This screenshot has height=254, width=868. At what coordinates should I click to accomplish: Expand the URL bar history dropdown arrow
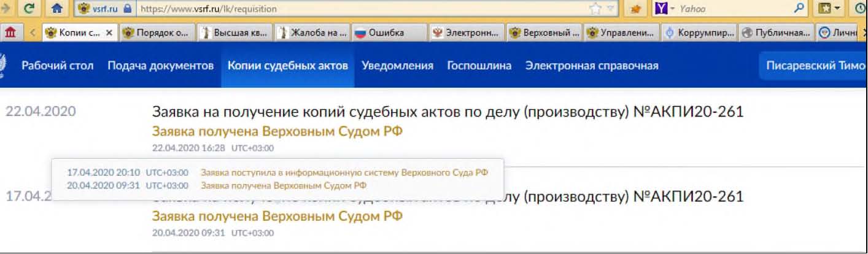coord(610,9)
